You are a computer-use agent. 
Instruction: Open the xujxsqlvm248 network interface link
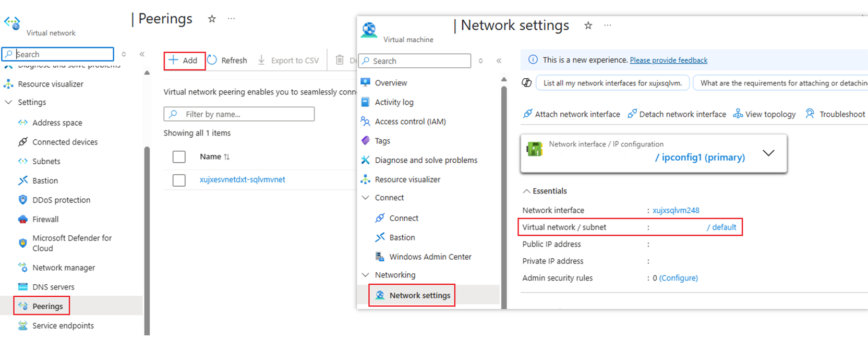(x=676, y=210)
